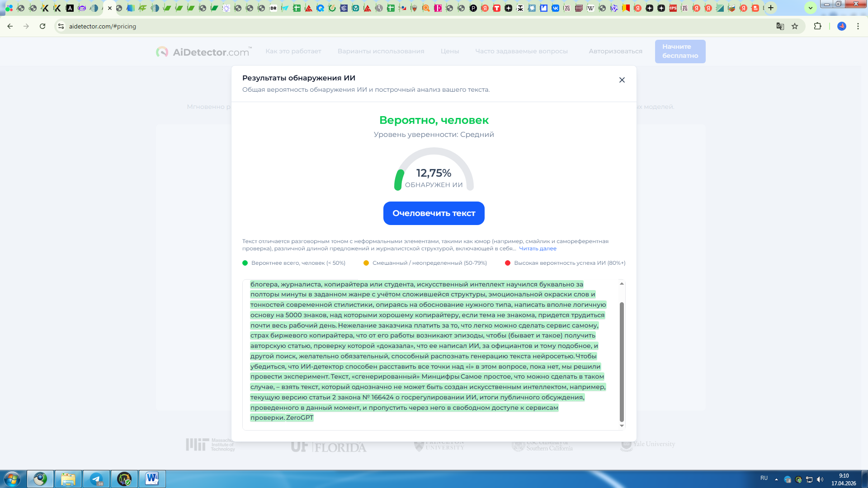Open the browser profile avatar
The image size is (868, 488).
(x=842, y=26)
